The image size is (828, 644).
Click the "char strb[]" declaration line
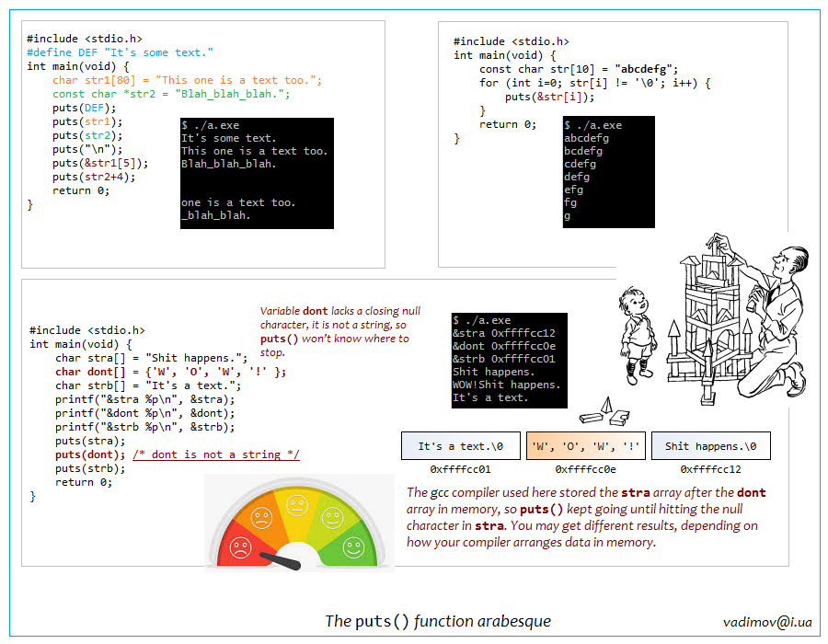tap(148, 385)
